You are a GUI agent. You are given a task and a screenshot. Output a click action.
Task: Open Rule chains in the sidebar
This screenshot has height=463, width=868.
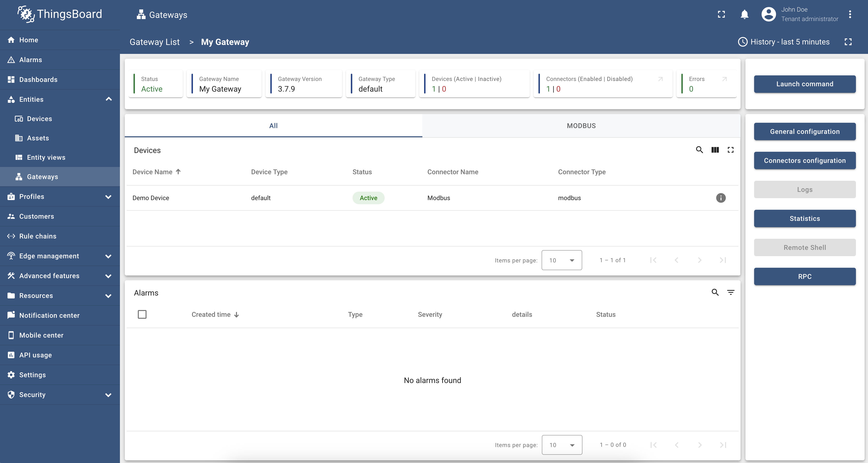click(x=38, y=236)
